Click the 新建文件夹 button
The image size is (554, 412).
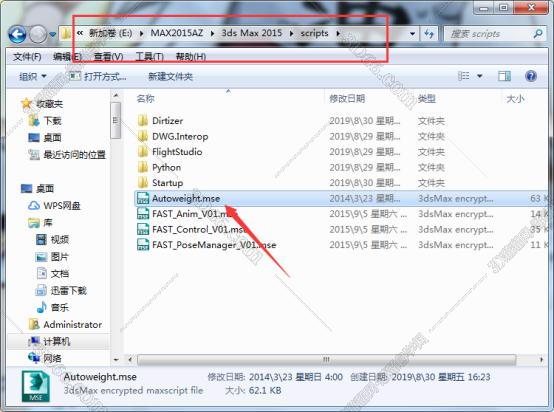click(171, 76)
